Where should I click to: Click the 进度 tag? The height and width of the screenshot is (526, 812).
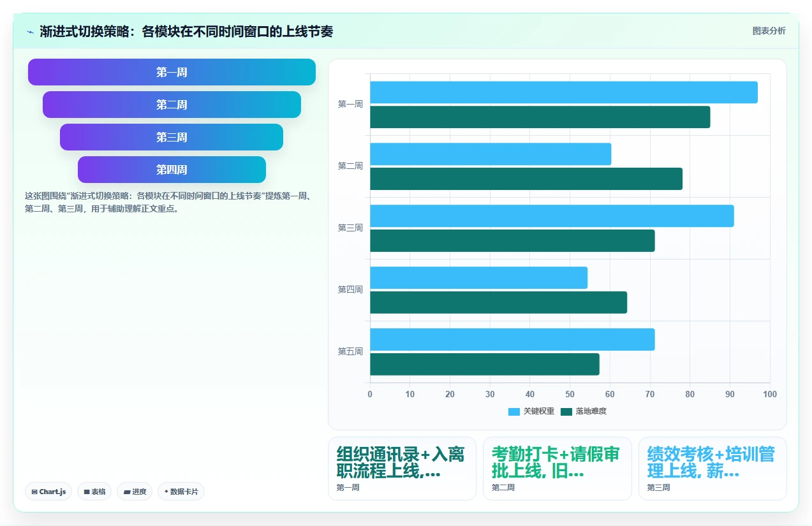[x=135, y=492]
